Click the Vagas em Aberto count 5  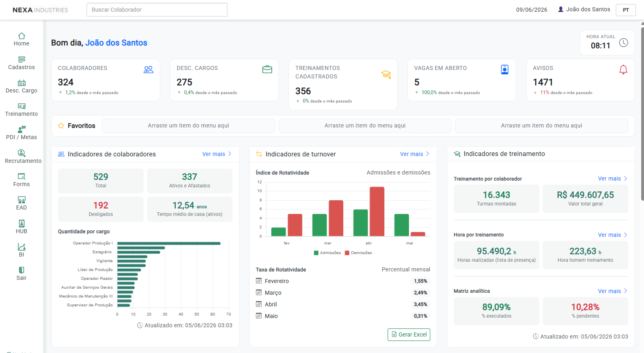(x=417, y=82)
